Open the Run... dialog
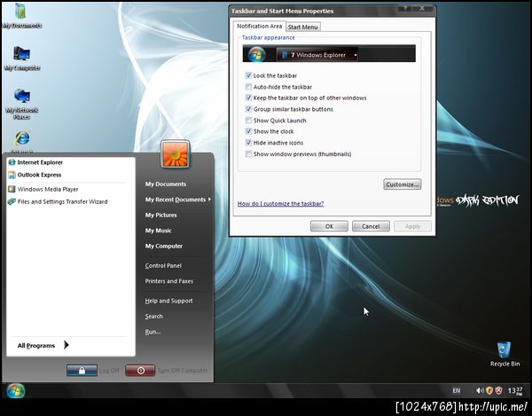532x416 pixels. [x=153, y=332]
